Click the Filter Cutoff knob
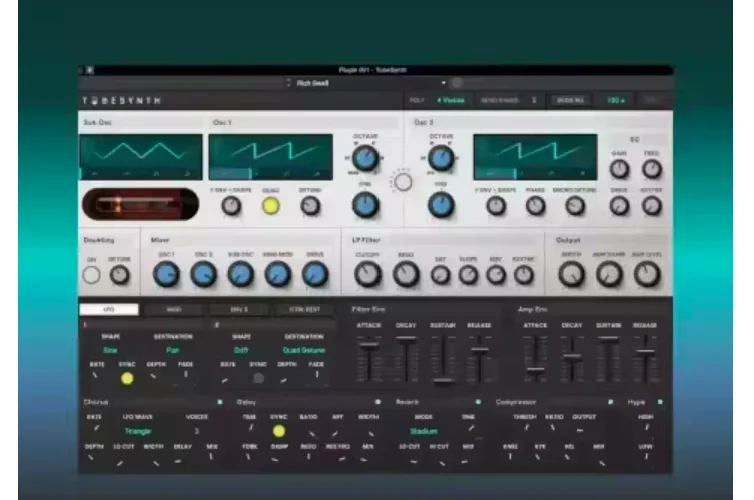 click(368, 275)
